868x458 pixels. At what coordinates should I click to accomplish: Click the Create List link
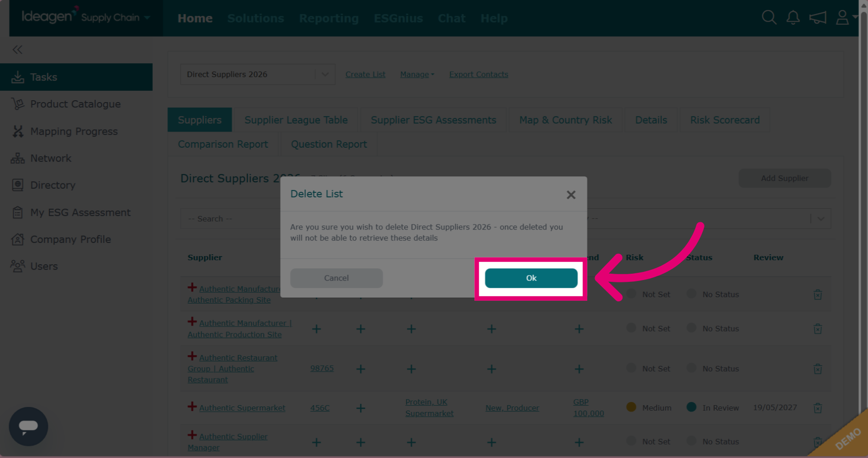(x=365, y=75)
